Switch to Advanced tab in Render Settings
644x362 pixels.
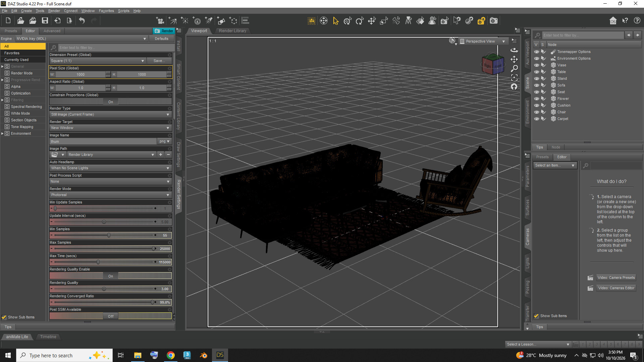(x=52, y=31)
